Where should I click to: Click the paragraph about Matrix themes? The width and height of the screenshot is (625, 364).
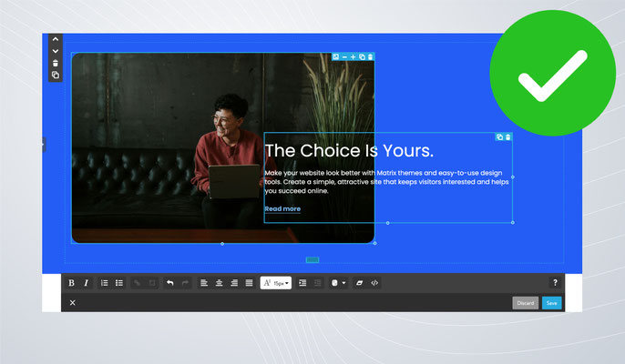coord(386,182)
